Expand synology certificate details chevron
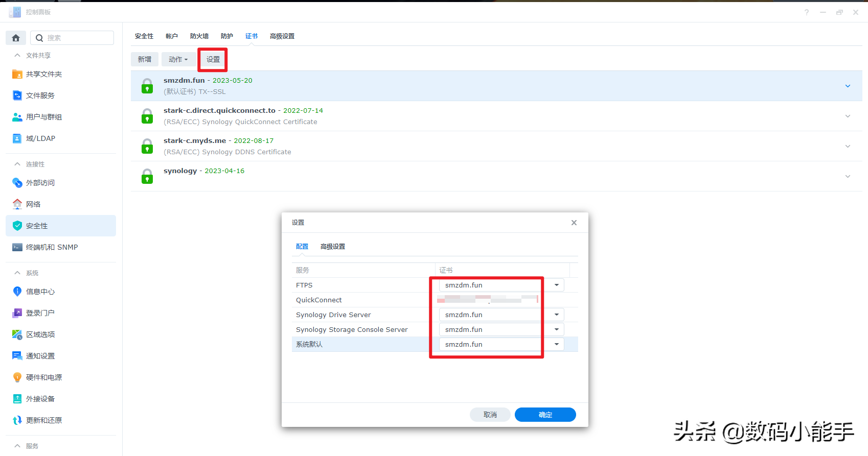This screenshot has width=868, height=456. point(848,176)
